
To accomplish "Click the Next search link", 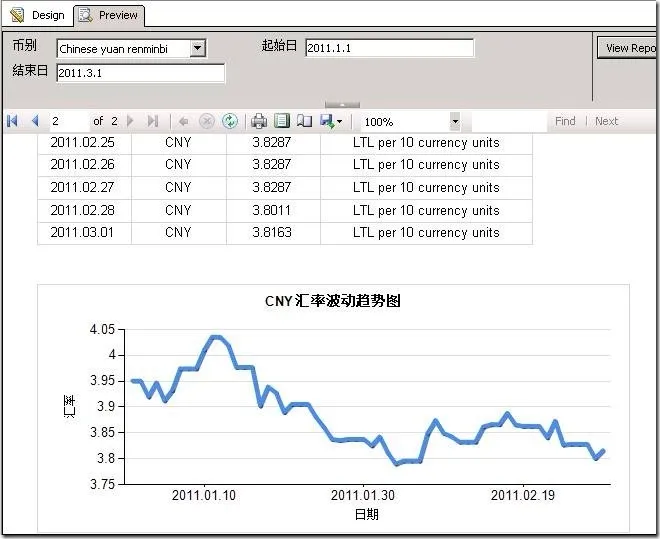I will click(x=606, y=121).
